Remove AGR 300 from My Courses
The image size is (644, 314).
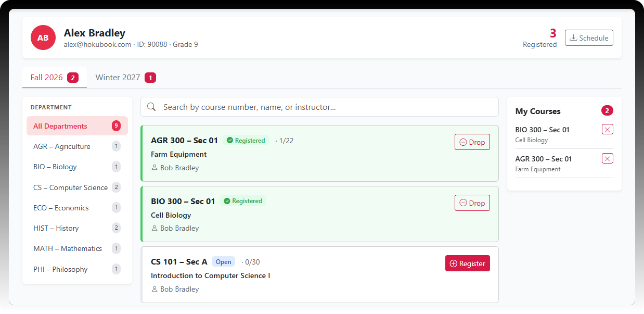[x=608, y=158]
